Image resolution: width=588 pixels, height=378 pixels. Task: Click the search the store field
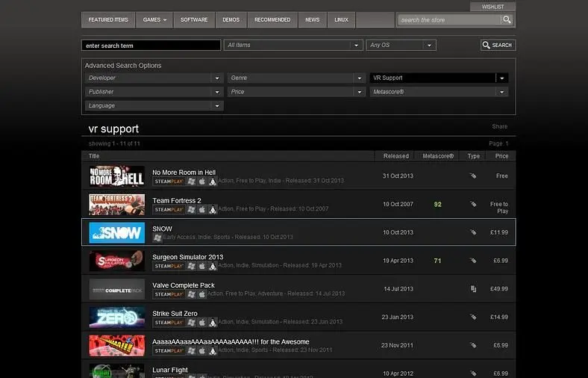click(x=449, y=20)
